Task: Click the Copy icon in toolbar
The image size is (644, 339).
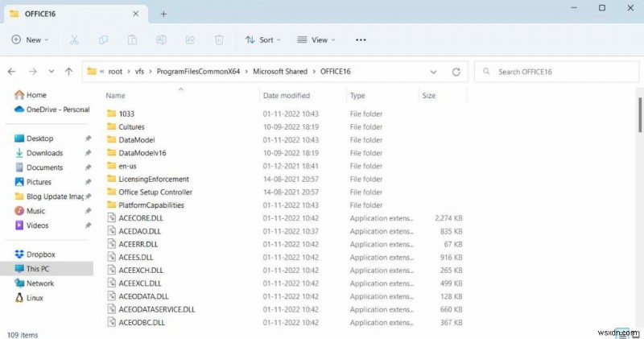Action: (x=103, y=39)
